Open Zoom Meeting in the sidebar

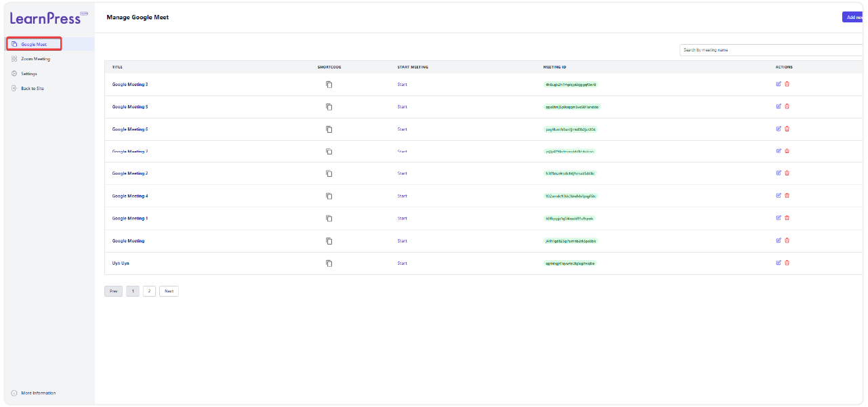[35, 59]
